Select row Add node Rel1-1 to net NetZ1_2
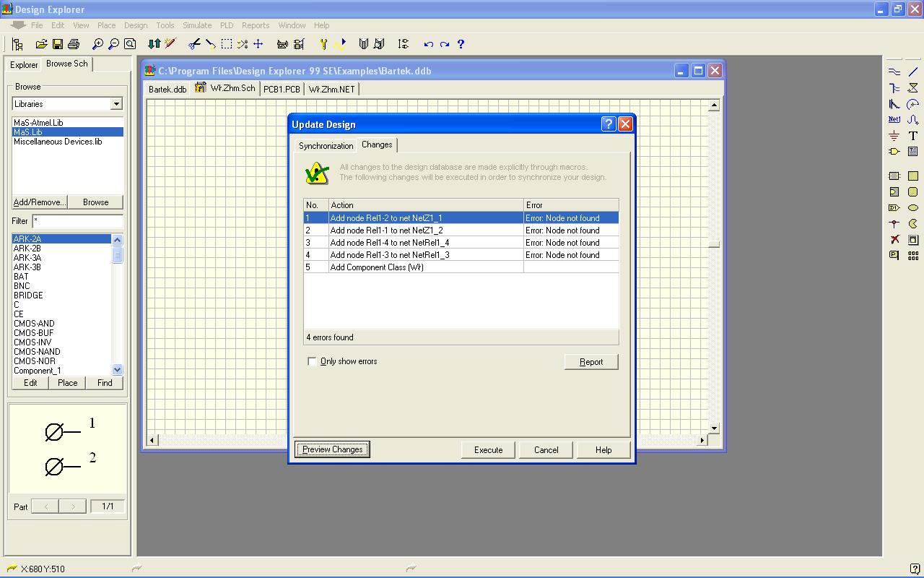The width and height of the screenshot is (924, 578). click(461, 230)
